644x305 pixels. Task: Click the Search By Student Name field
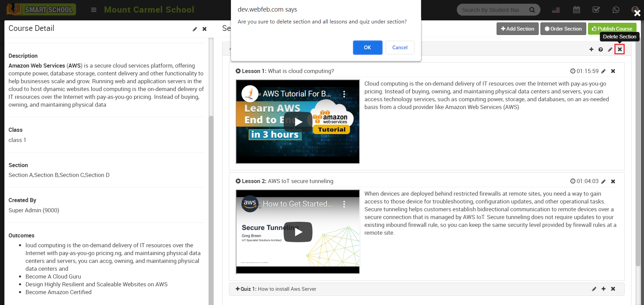tap(490, 10)
